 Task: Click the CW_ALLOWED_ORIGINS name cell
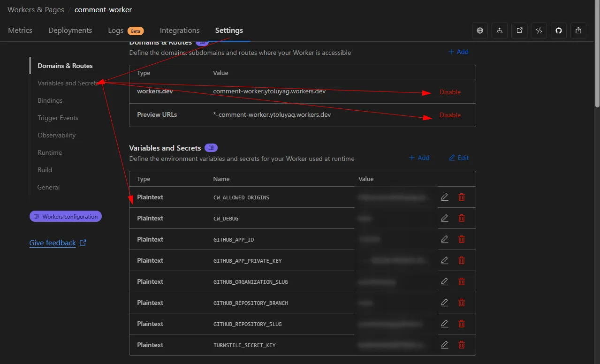242,197
